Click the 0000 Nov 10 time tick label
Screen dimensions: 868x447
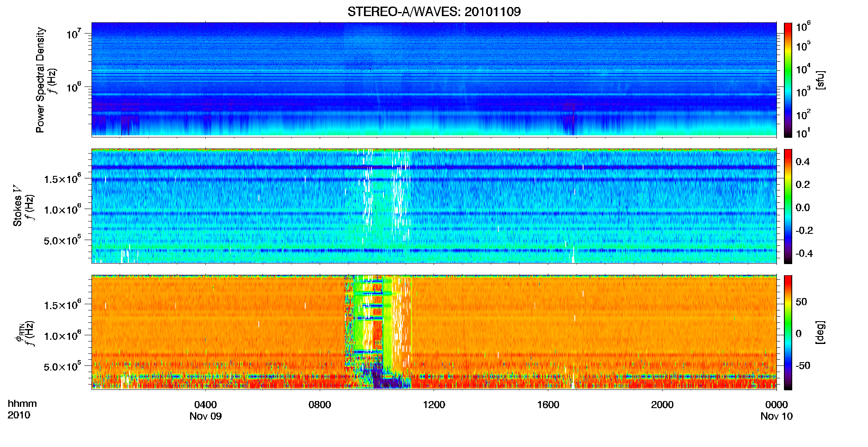(776, 410)
